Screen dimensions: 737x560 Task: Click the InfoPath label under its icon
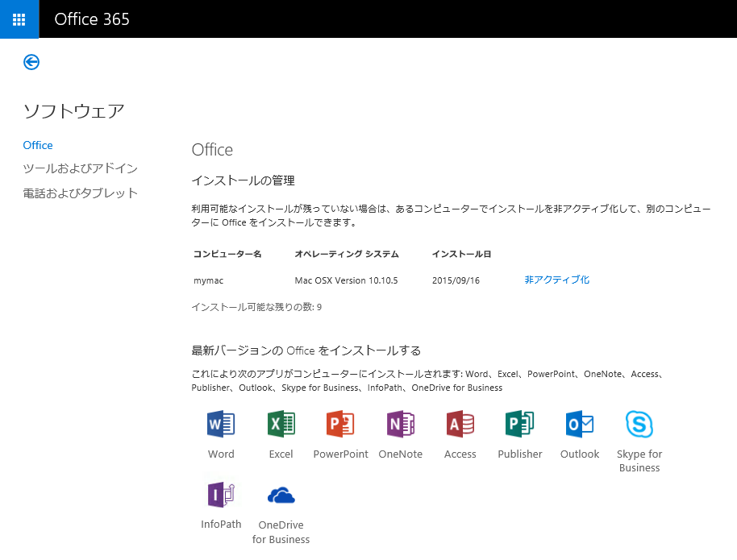[221, 524]
